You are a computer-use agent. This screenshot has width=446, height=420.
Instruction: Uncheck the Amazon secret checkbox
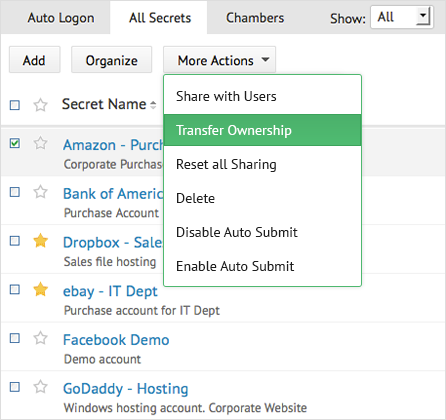(15, 143)
